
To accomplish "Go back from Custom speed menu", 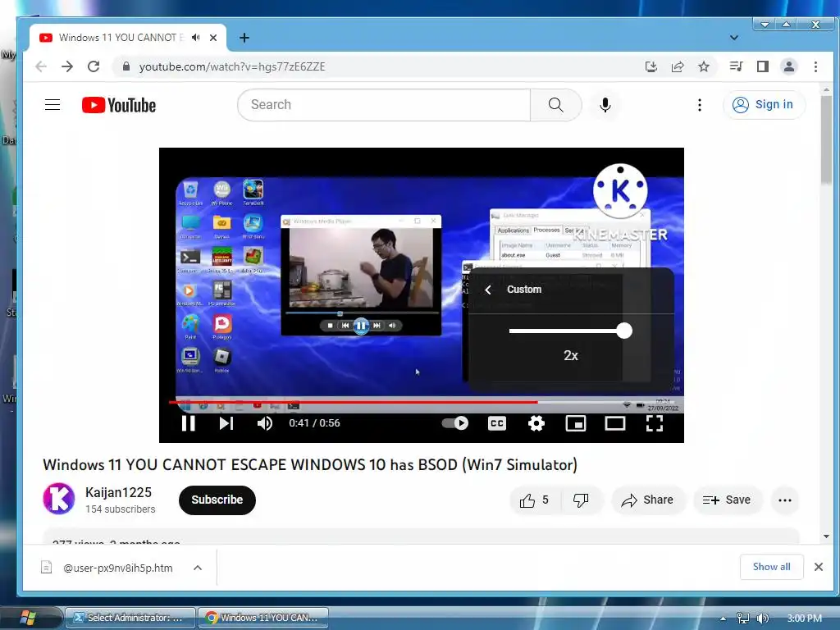I will (488, 290).
